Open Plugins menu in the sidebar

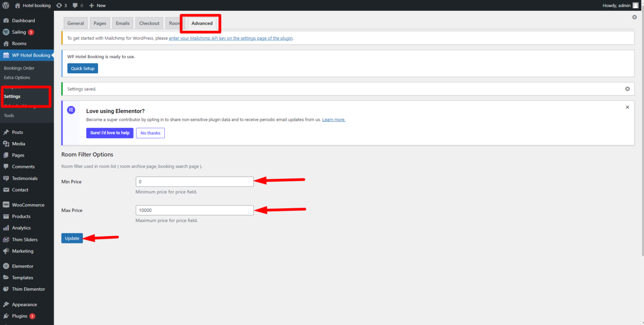pyautogui.click(x=19, y=316)
